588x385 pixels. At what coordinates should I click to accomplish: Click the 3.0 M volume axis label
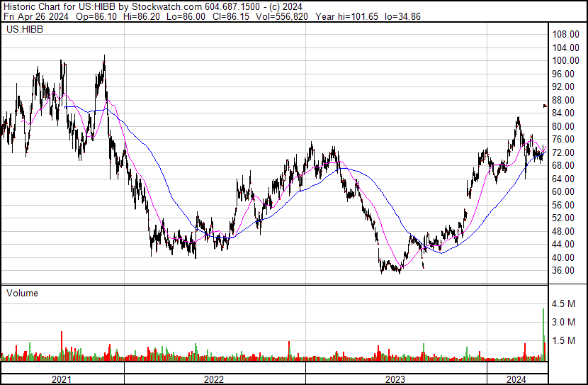[x=563, y=322]
